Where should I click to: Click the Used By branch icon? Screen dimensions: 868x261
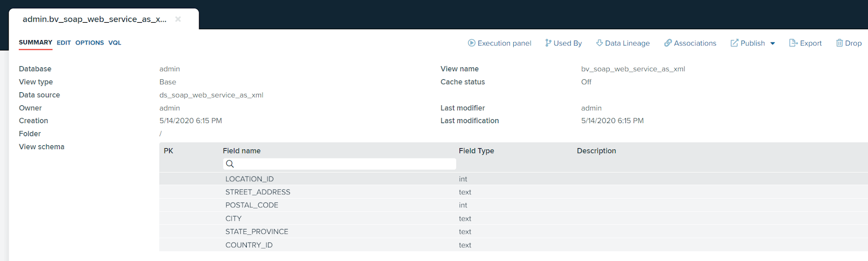coord(548,43)
